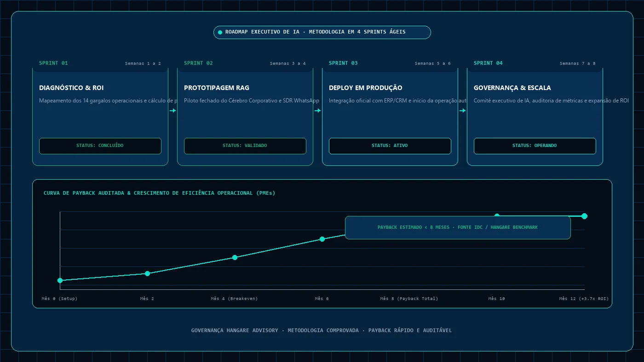Click the Mês 2 axis label
The width and height of the screenshot is (644, 362).
point(147,299)
